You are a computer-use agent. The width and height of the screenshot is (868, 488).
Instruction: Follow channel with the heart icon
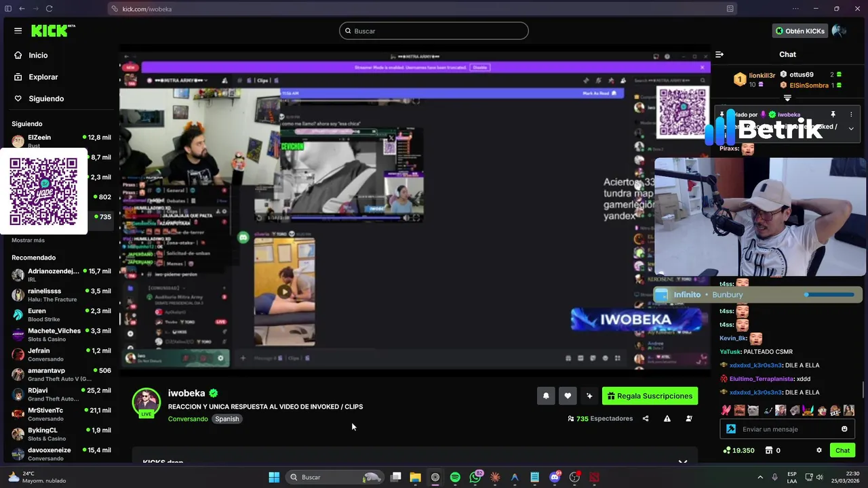tap(568, 396)
